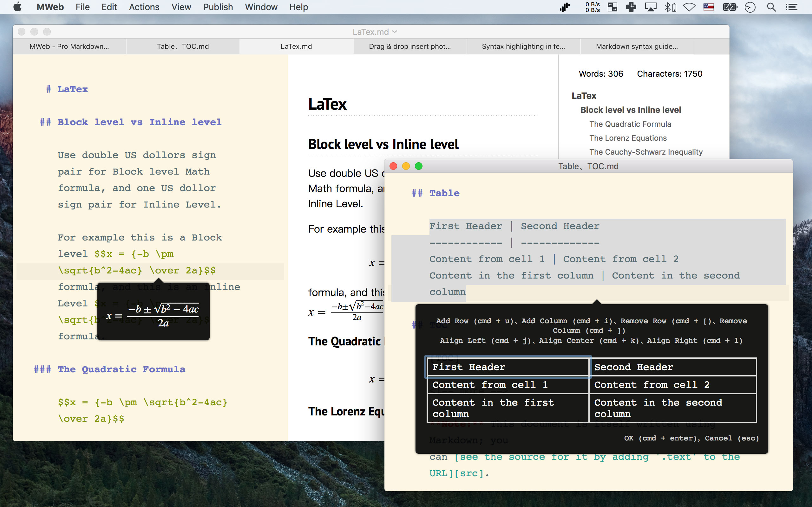Open the Apple menu

click(x=17, y=7)
